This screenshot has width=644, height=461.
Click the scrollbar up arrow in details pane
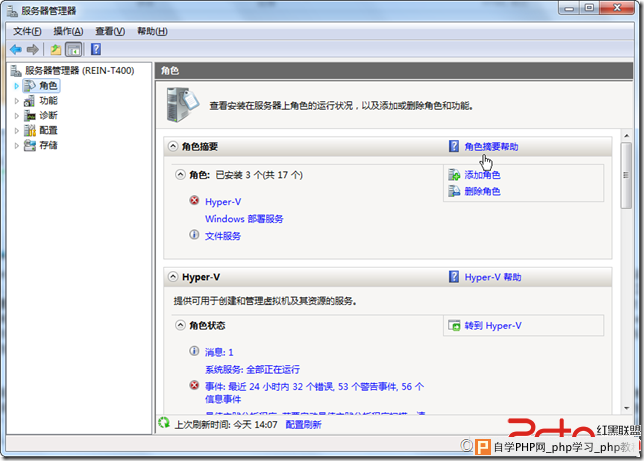[626, 135]
